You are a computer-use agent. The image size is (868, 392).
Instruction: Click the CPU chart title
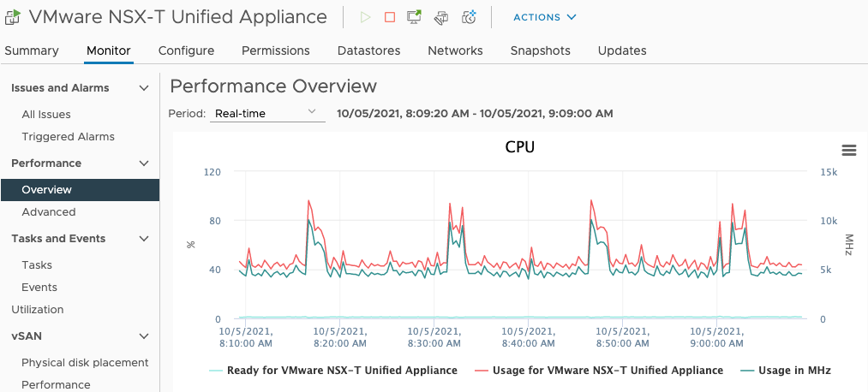[x=520, y=147]
